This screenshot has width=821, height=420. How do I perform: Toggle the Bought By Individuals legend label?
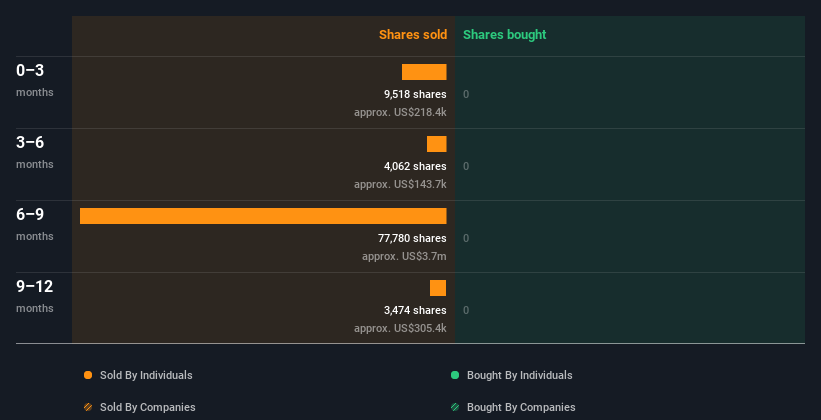pyautogui.click(x=519, y=375)
